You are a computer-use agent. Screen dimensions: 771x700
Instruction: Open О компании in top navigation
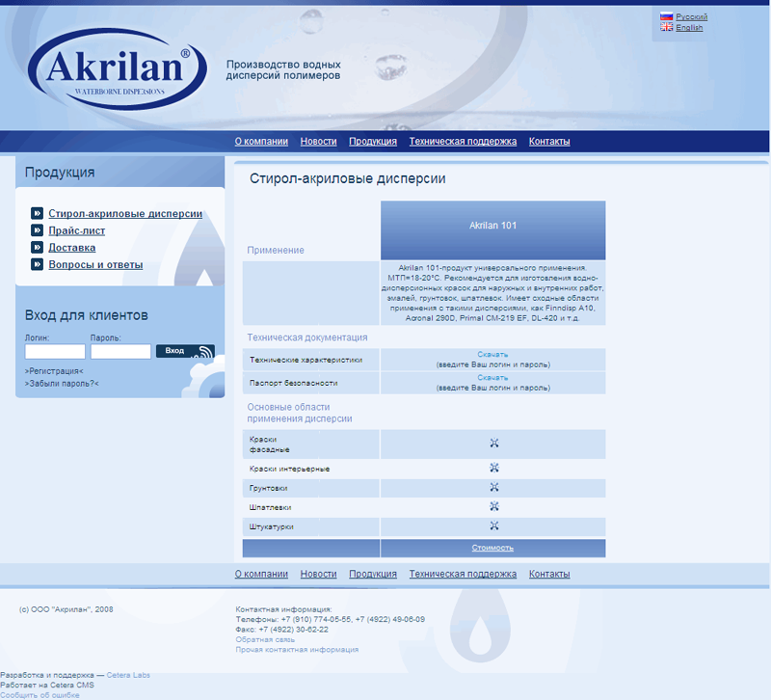(261, 142)
